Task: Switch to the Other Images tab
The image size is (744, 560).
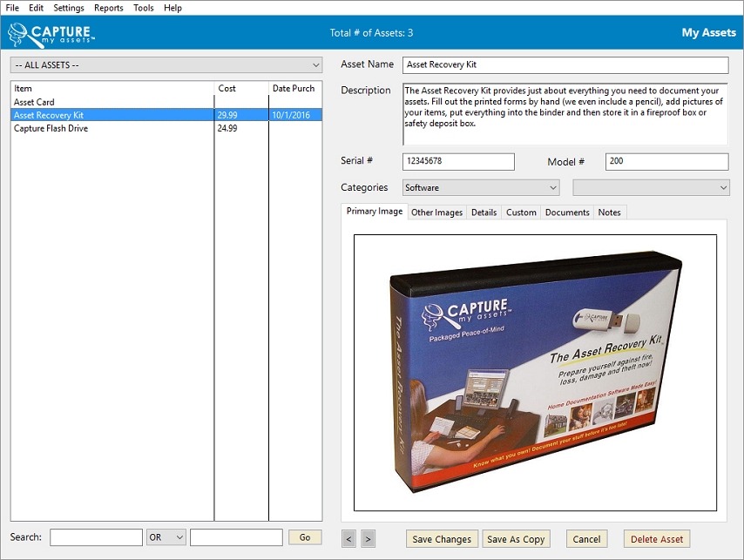Action: 436,213
